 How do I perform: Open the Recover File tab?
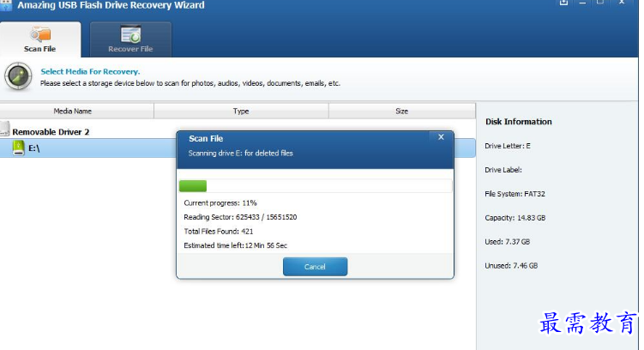click(130, 39)
